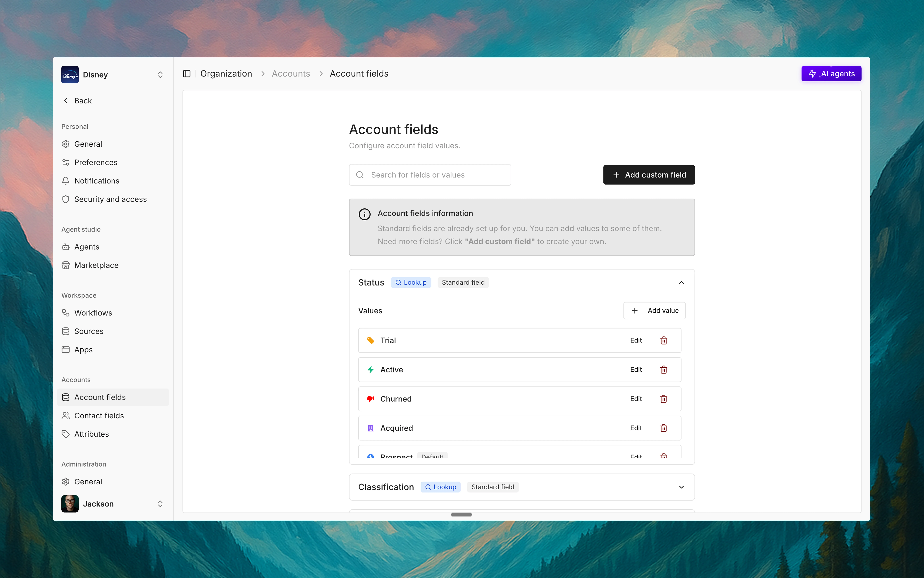Click the Status Standard field badge

pos(463,282)
